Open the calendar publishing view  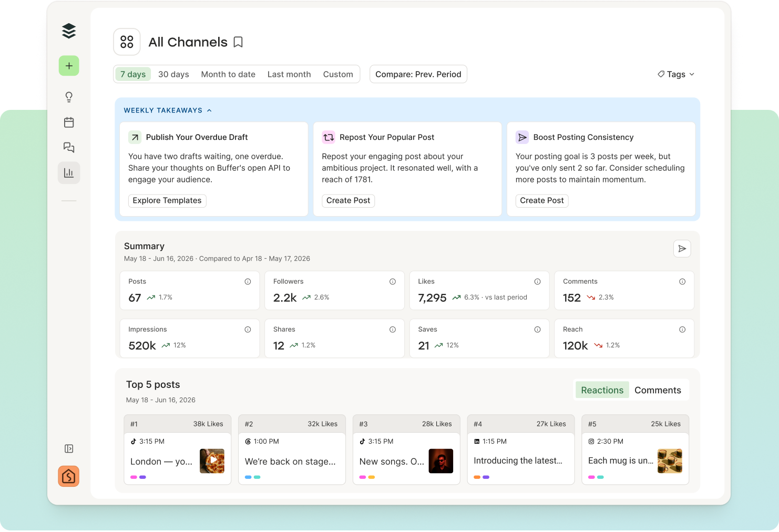pos(69,122)
